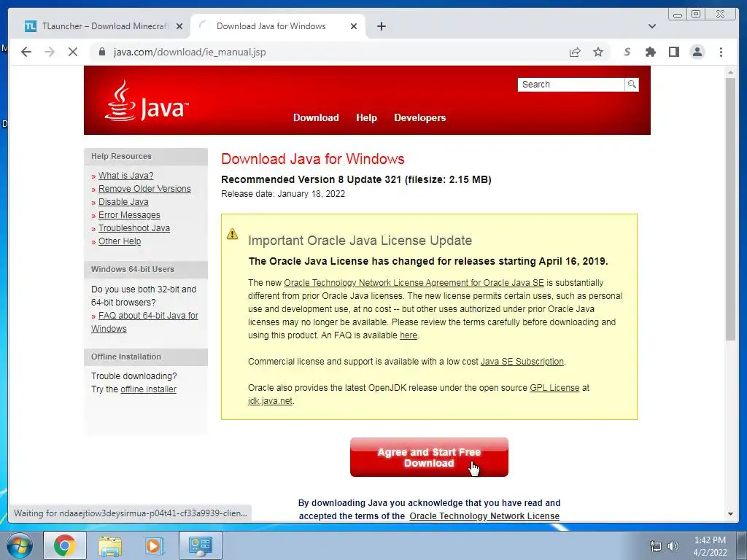This screenshot has width=747, height=560.
Task: Share this page icon in address bar
Action: [x=575, y=52]
